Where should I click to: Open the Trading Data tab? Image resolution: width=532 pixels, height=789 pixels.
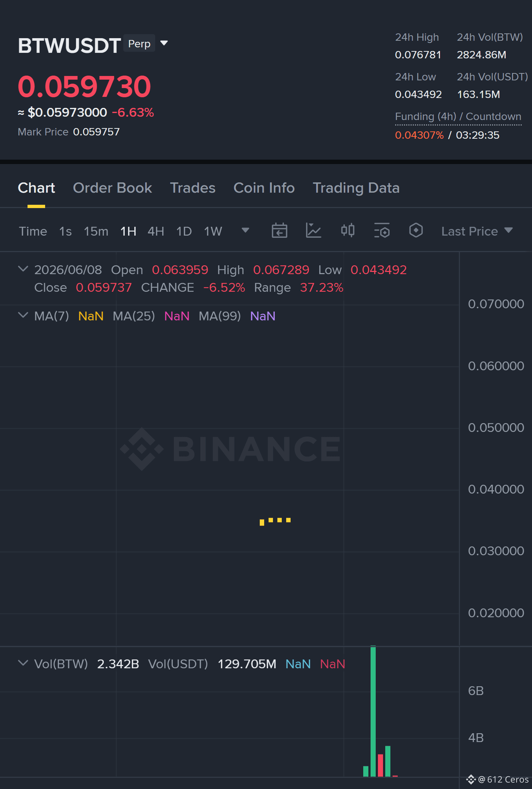[x=356, y=188]
